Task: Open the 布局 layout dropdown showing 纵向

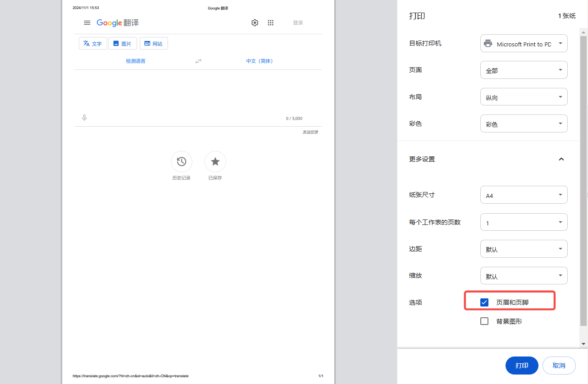Action: 524,97
